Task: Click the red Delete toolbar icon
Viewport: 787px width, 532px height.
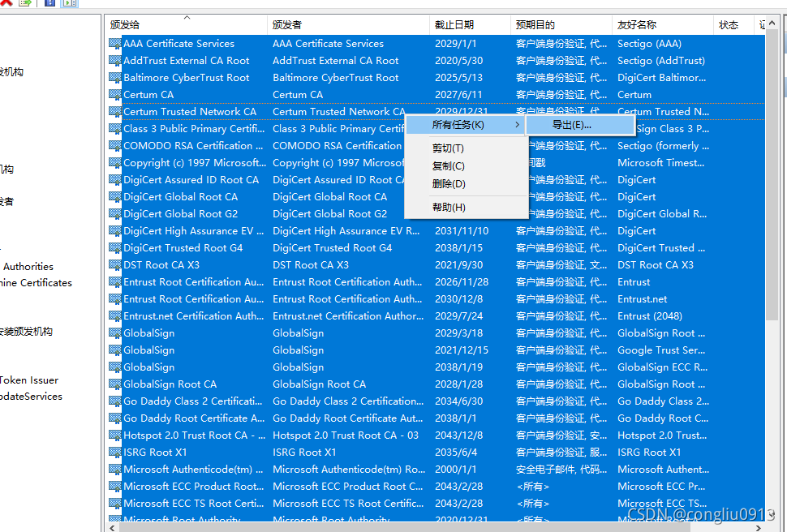Action: pos(6,2)
